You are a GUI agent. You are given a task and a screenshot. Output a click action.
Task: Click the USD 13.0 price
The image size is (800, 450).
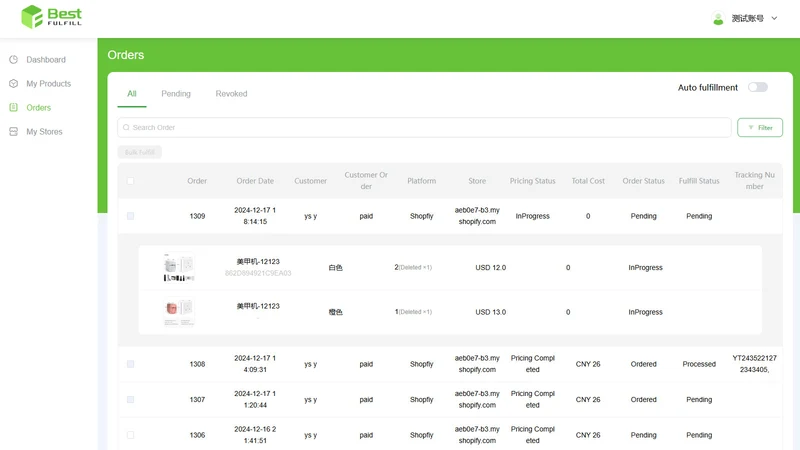click(x=491, y=312)
